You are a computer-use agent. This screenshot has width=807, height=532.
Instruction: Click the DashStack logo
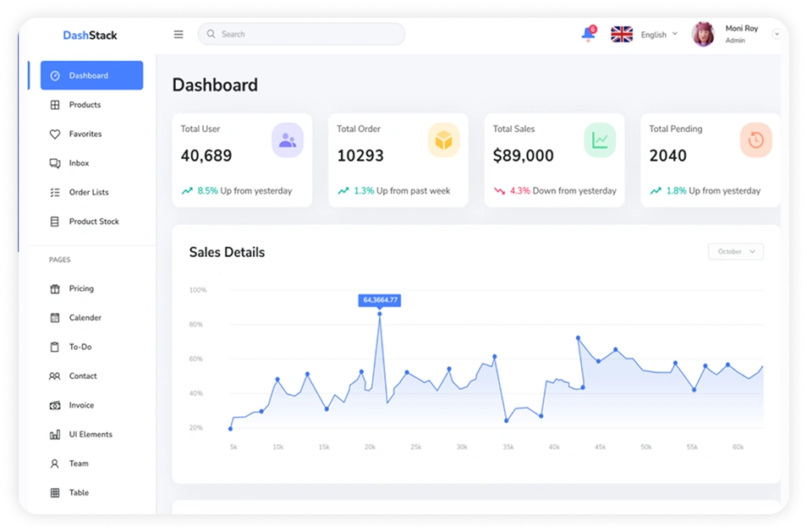tap(90, 36)
